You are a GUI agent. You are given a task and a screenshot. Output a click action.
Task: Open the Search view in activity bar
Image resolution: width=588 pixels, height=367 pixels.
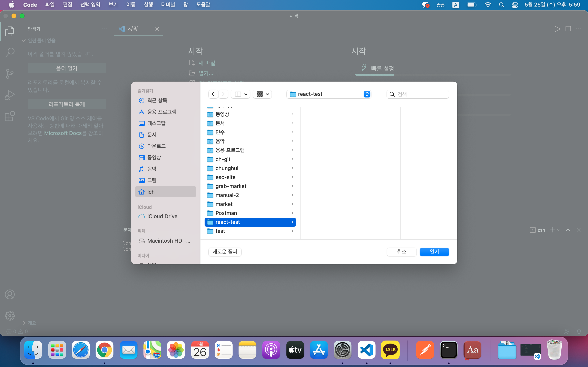[x=9, y=52]
